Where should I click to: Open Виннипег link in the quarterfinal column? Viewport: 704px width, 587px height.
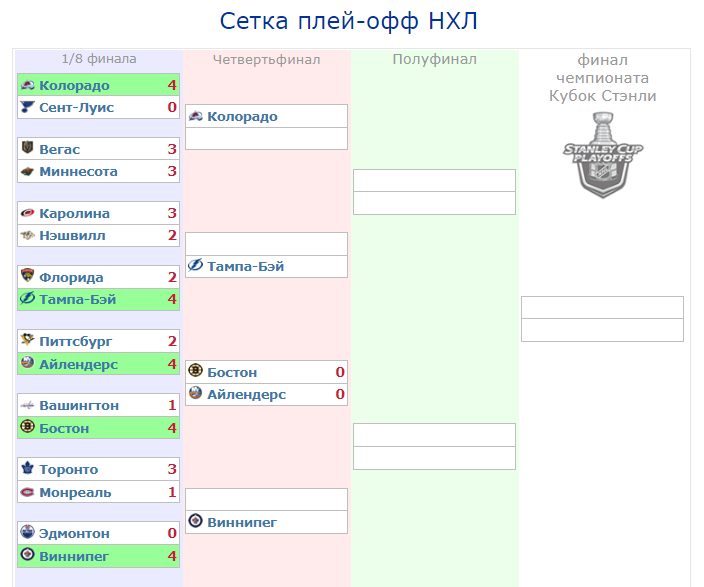click(x=242, y=522)
